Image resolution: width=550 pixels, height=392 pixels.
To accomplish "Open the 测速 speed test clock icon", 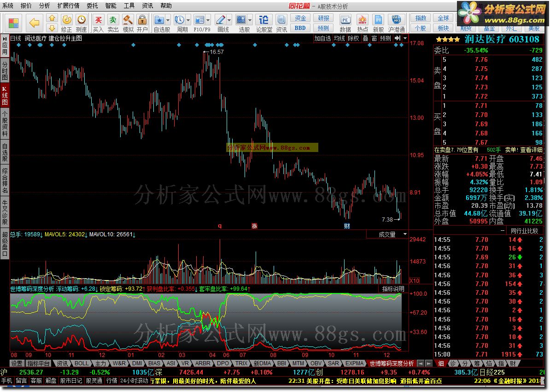I will pos(82,23).
